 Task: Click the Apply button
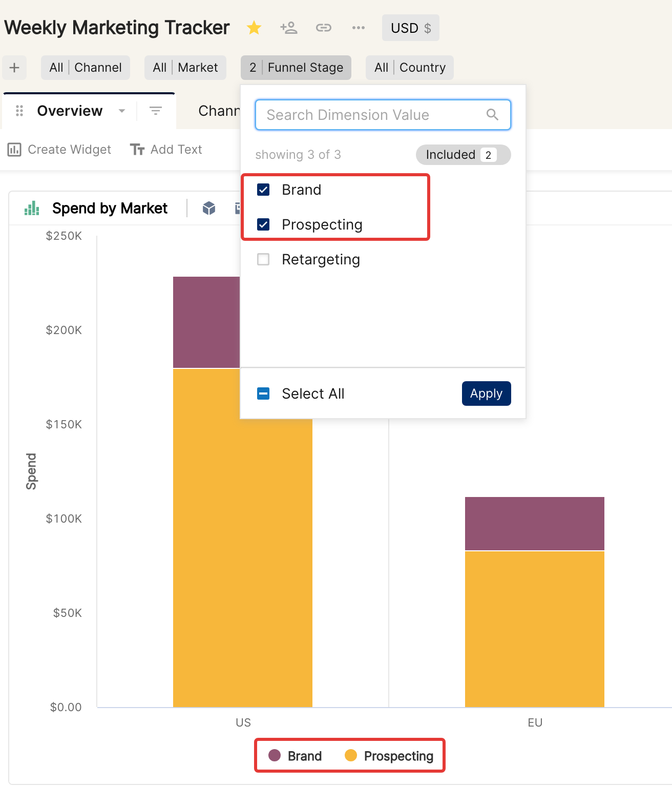pyautogui.click(x=487, y=393)
